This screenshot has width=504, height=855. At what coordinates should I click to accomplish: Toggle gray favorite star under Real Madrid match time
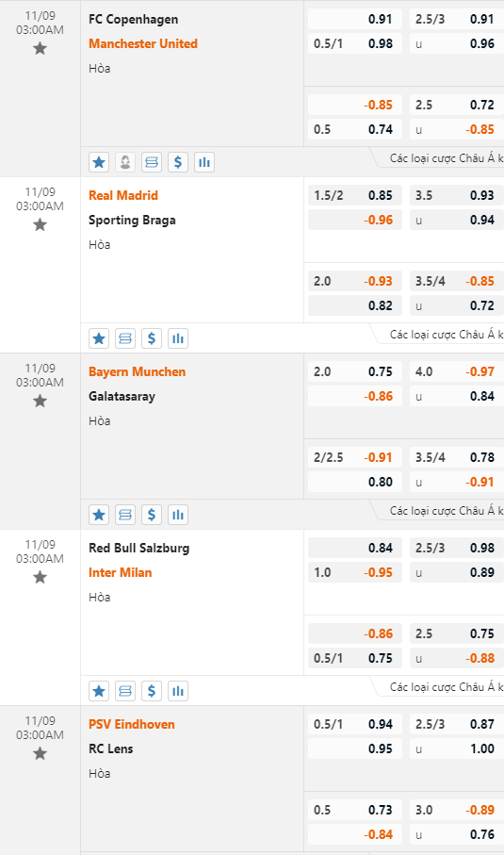tap(40, 224)
